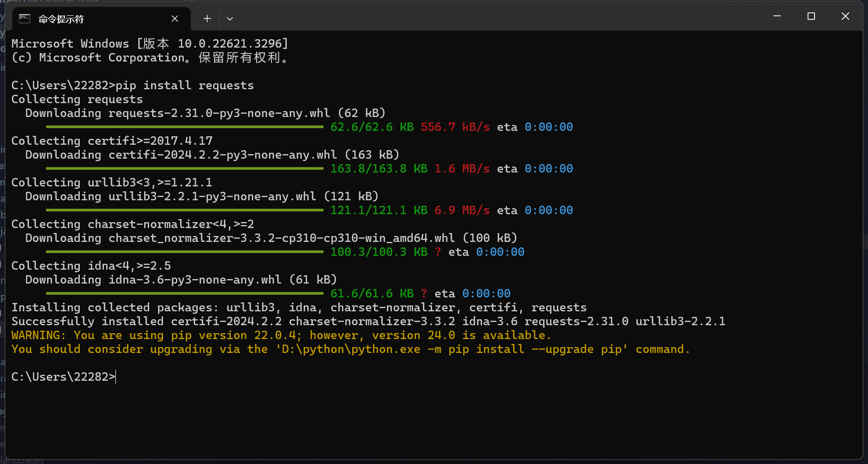Click 'Collecting urllib3<3,>=1.21.1' line
868x464 pixels.
click(112, 182)
